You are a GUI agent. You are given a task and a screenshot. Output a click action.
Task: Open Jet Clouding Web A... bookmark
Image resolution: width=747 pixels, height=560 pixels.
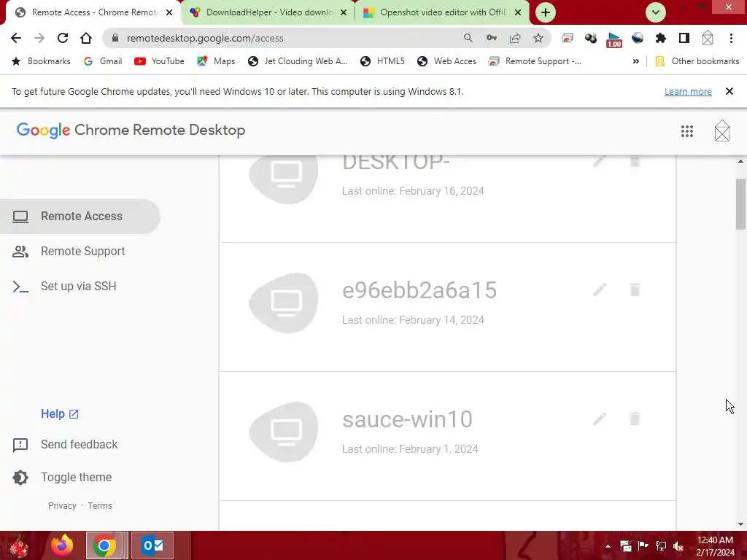coord(298,61)
